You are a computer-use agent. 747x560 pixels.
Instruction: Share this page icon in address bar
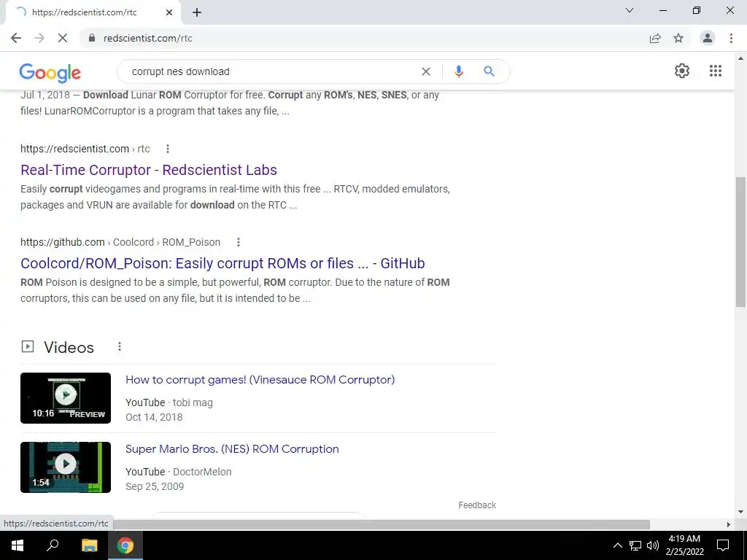point(655,38)
